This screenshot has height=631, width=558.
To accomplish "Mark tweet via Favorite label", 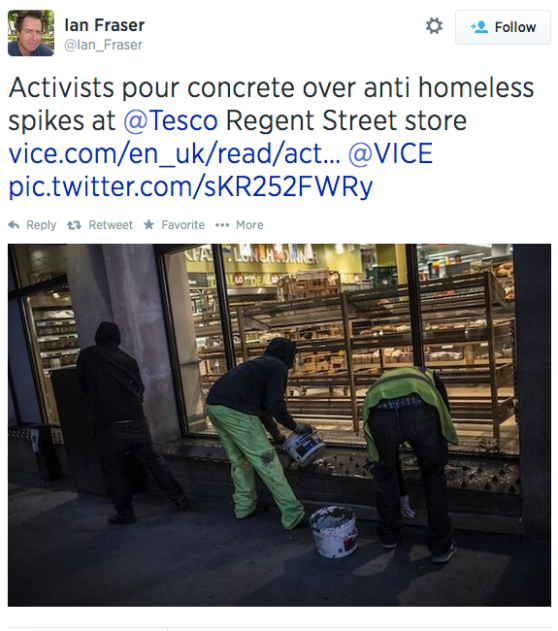I will click(x=183, y=225).
